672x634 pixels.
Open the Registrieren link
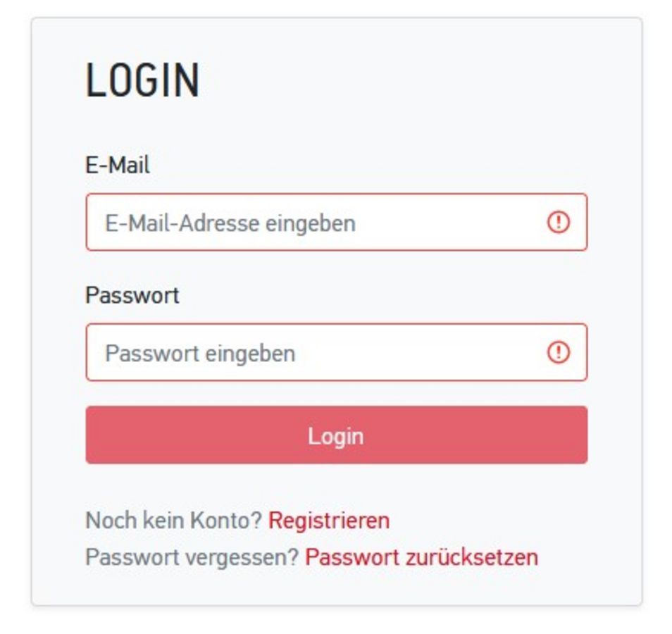click(329, 521)
